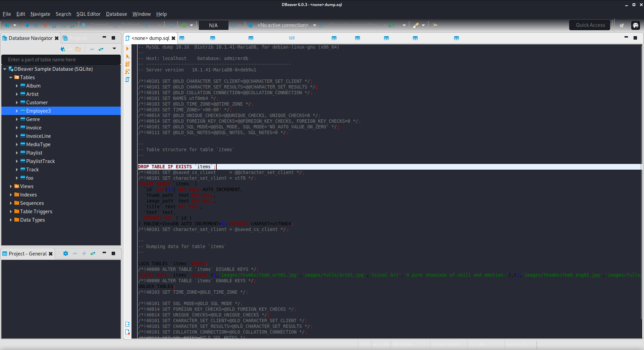Click the green debug bug icon
This screenshot has width=644, height=350.
coord(184,25)
